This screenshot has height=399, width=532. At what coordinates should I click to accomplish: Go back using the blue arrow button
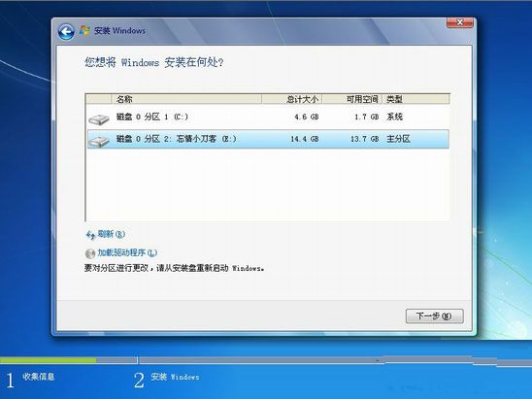click(x=66, y=32)
